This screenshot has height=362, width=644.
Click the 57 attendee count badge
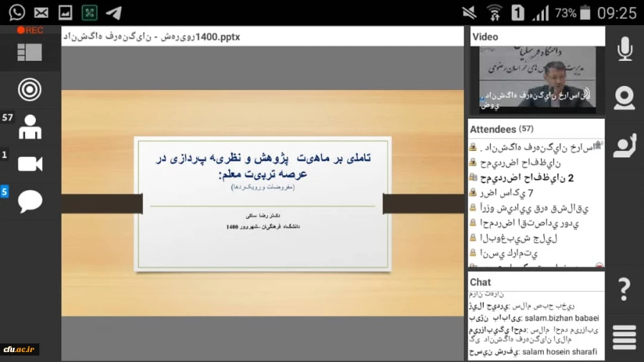pyautogui.click(x=7, y=118)
